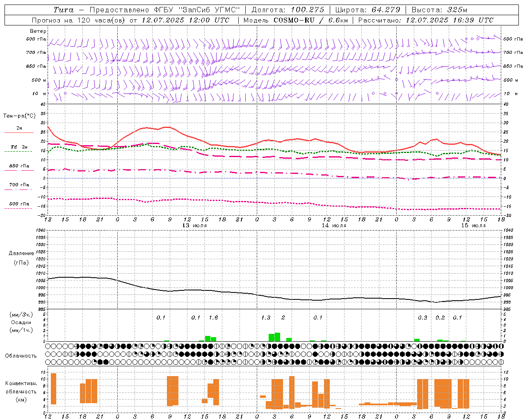Screen dimensions: 525x420
Task: Select the "Модель COSMO-RU / 6.6км" label
Action: click(x=296, y=20)
